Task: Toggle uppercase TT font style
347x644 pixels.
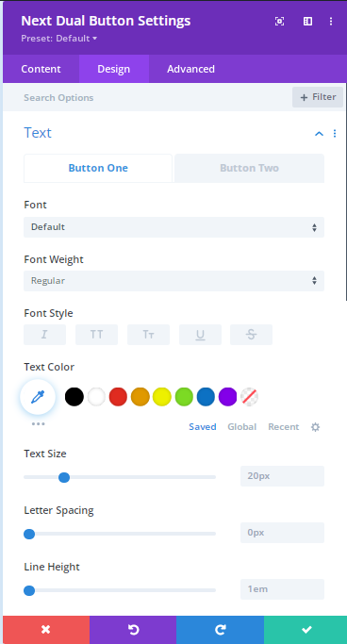Action: pyautogui.click(x=96, y=335)
